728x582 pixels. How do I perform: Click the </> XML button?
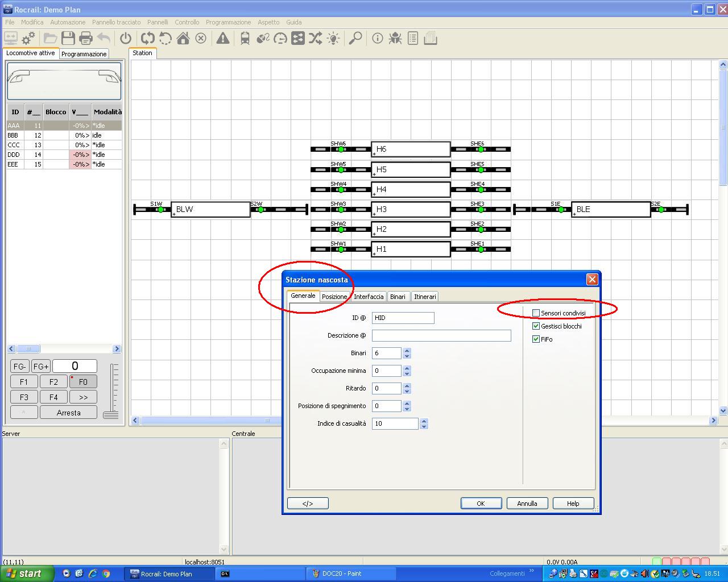[x=308, y=504]
